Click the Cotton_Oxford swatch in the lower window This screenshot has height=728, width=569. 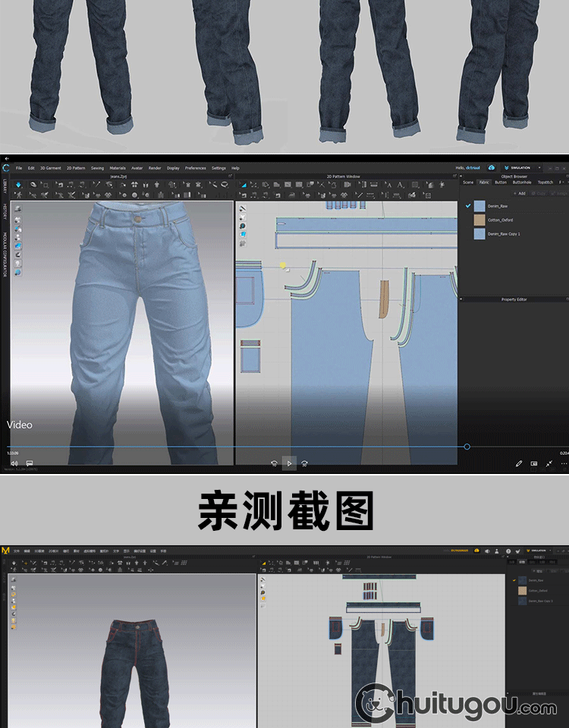tap(522, 591)
